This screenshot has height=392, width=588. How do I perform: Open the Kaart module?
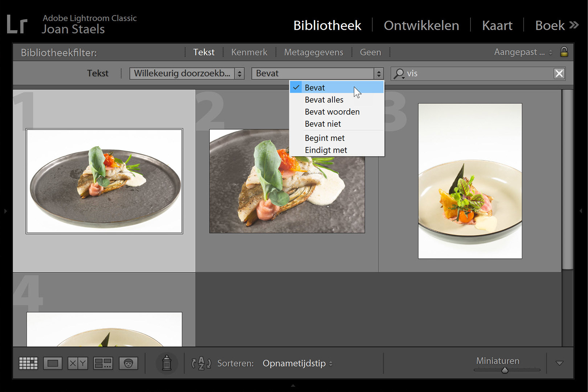[x=497, y=25]
